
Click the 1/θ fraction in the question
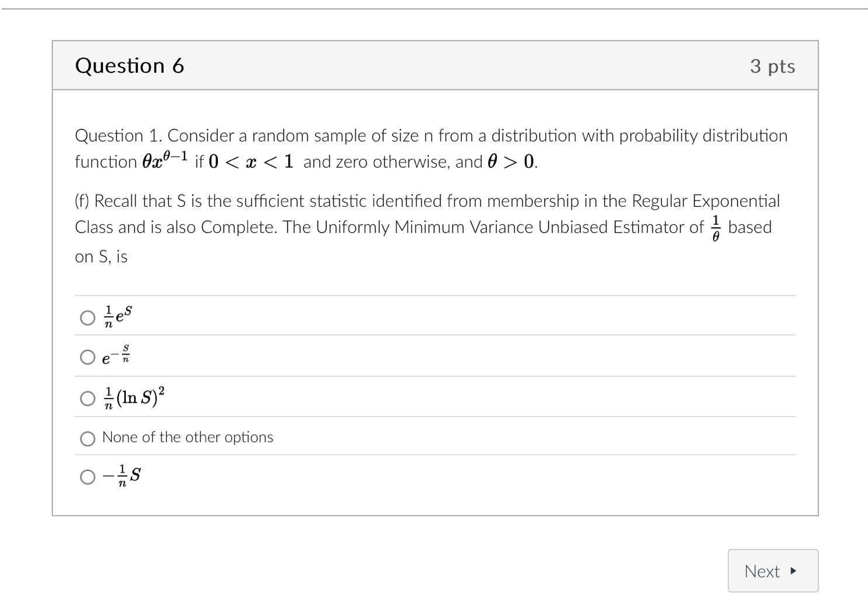[x=716, y=228]
